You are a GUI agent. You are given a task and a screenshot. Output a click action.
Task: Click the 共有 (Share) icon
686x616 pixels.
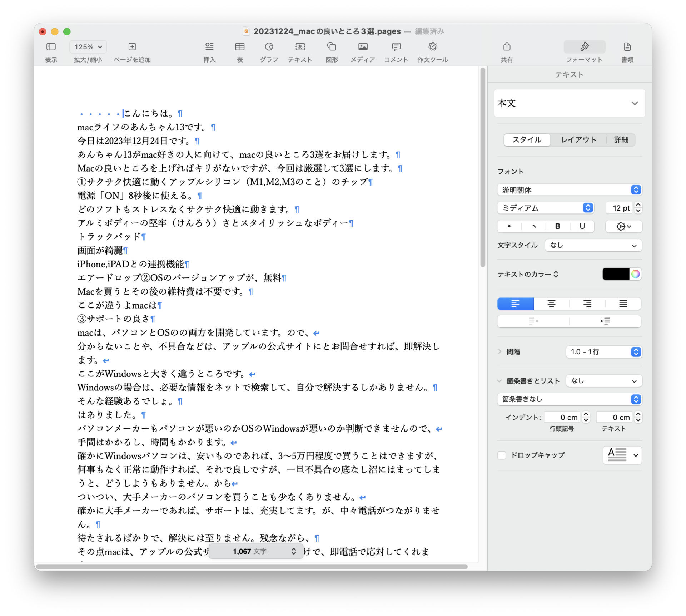(x=507, y=47)
